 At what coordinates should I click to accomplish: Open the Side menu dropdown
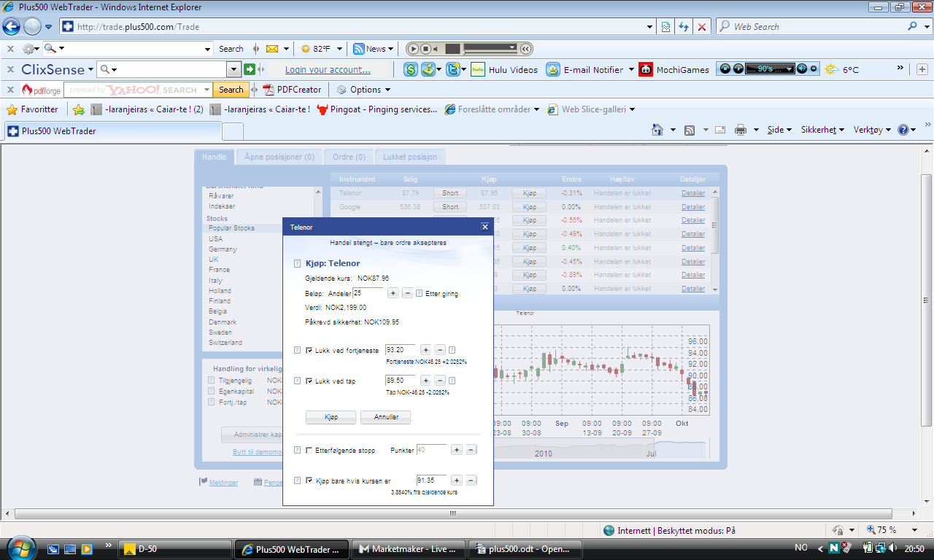click(x=778, y=130)
